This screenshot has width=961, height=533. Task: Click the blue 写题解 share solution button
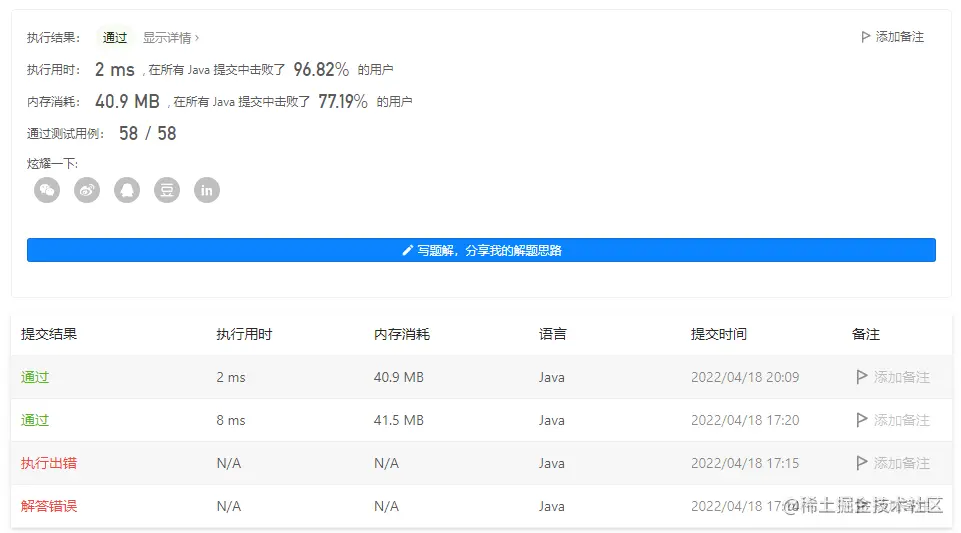pyautogui.click(x=481, y=250)
